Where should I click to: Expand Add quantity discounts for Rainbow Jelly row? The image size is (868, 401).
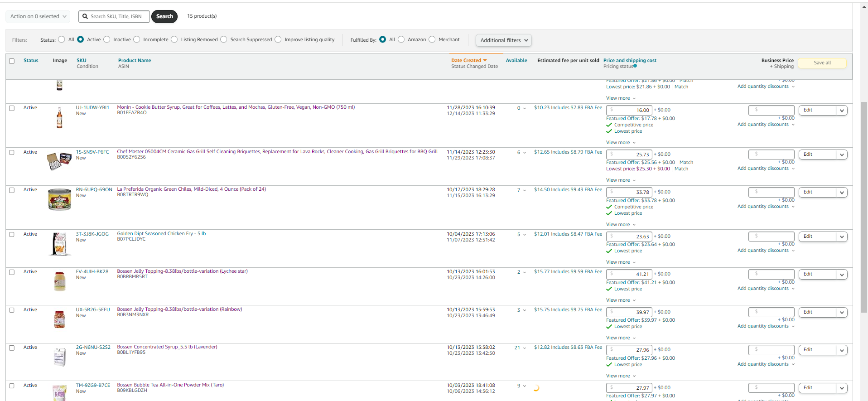(766, 326)
